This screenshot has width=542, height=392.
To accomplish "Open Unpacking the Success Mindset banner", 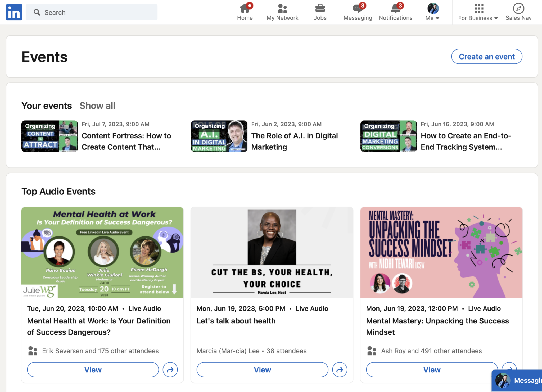I will click(441, 253).
